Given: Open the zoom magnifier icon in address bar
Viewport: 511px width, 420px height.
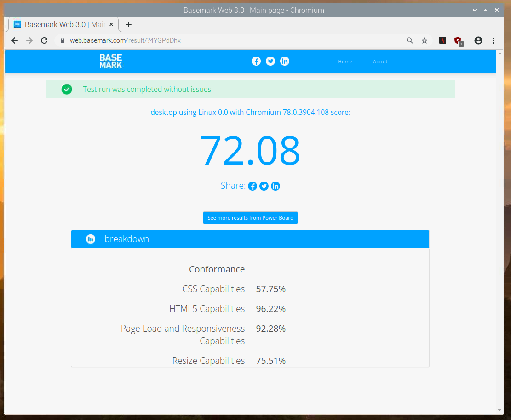Looking at the screenshot, I should point(410,40).
